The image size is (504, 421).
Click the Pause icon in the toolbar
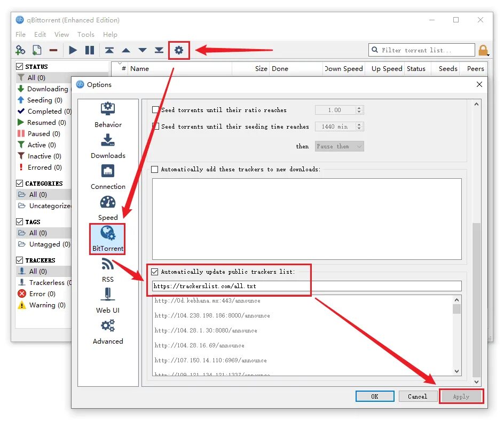[x=90, y=50]
